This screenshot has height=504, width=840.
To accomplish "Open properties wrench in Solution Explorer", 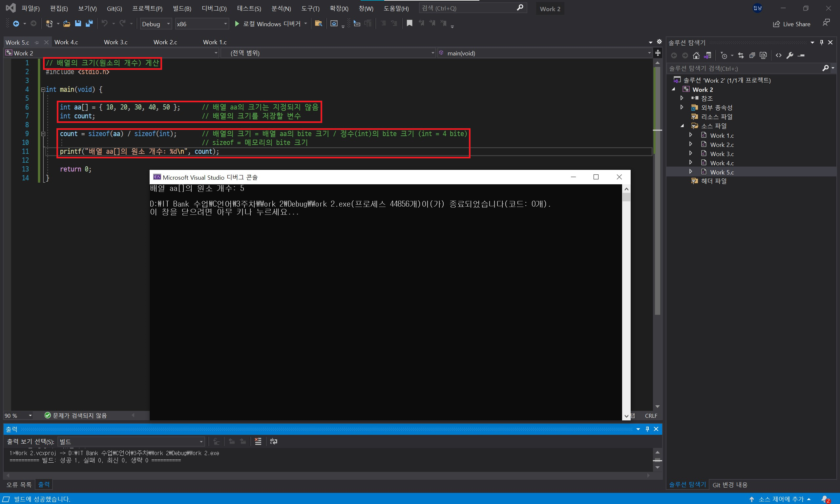I will [x=790, y=55].
